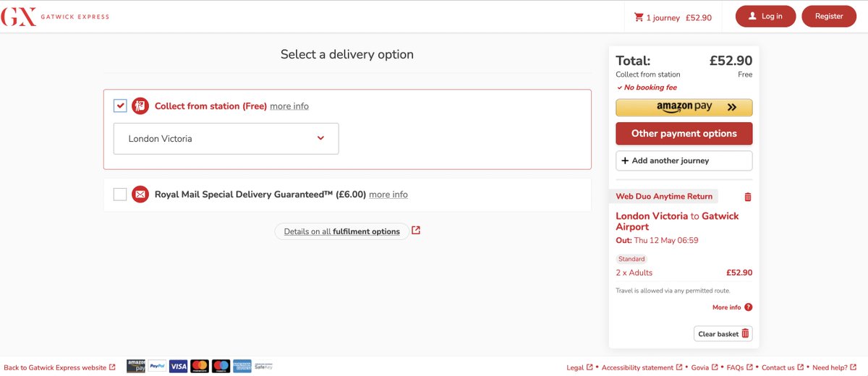Open the Accessibility statement link
Screen dimensions: 868x376
pyautogui.click(x=642, y=367)
